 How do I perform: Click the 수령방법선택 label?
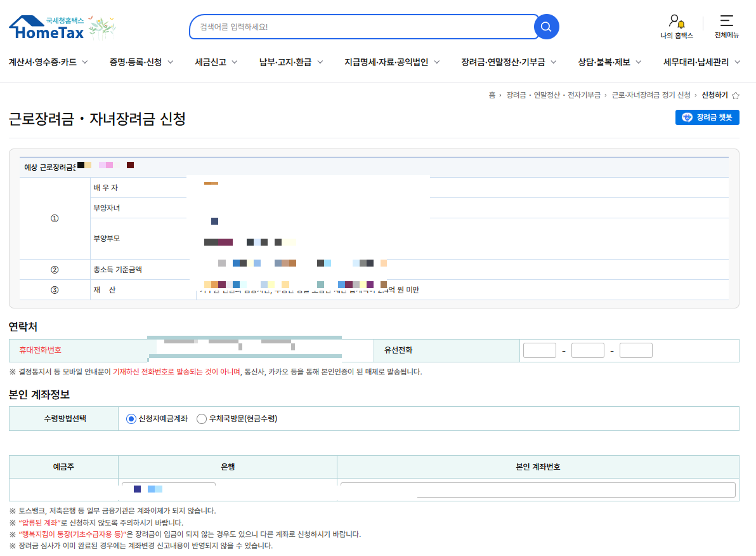pos(65,418)
